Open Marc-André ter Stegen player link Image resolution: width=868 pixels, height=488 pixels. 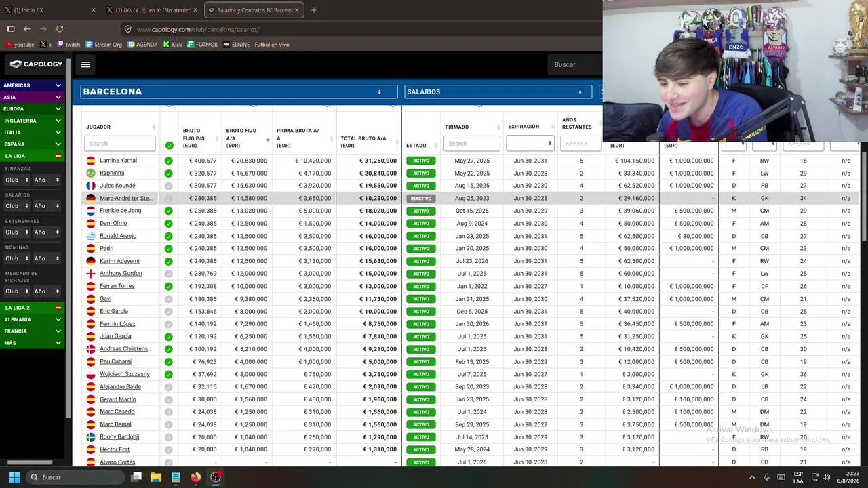tap(125, 199)
